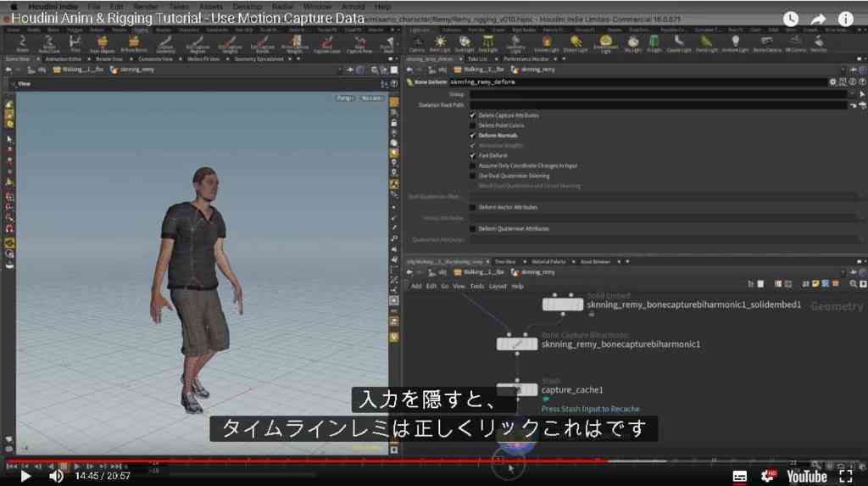Screen dimensions: 868x486
Task: Open the parameter pane gear menu
Action: tap(832, 82)
